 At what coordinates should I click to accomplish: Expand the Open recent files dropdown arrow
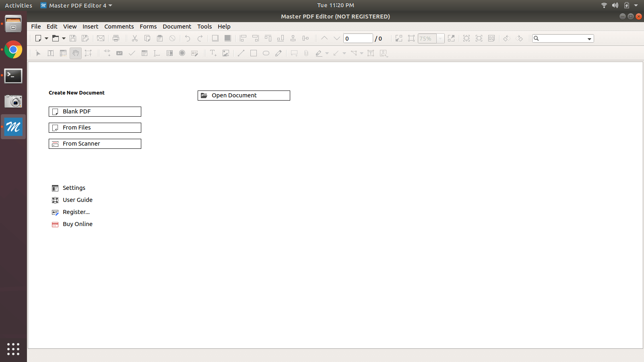pyautogui.click(x=64, y=39)
